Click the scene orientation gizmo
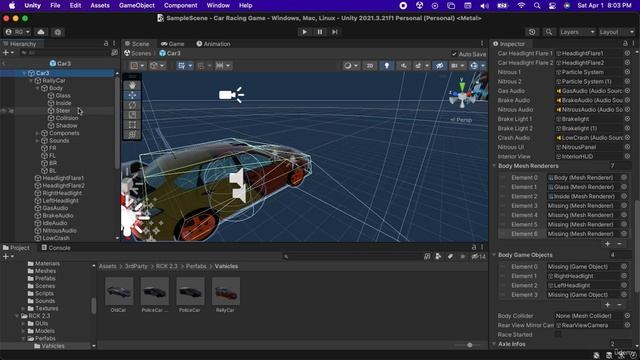 tap(462, 96)
